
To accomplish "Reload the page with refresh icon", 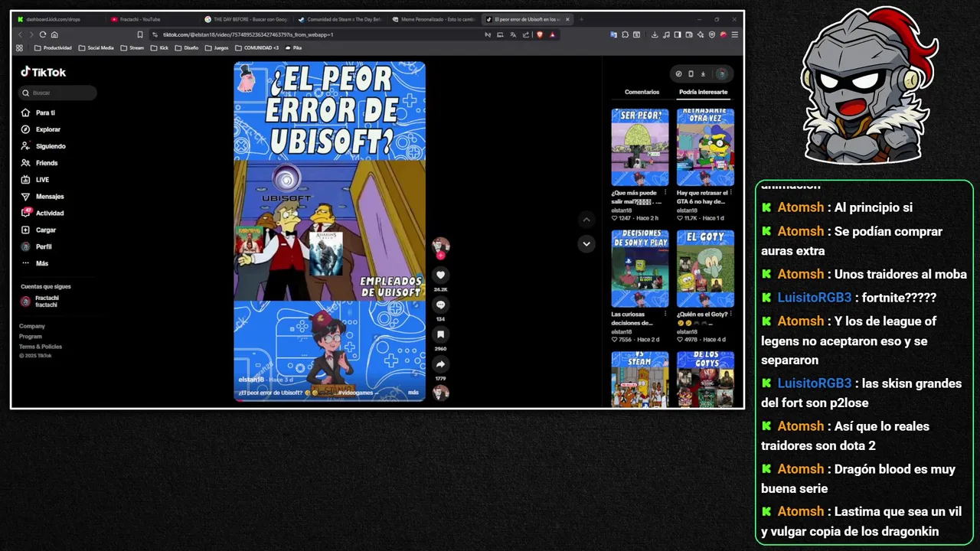I will click(x=43, y=34).
